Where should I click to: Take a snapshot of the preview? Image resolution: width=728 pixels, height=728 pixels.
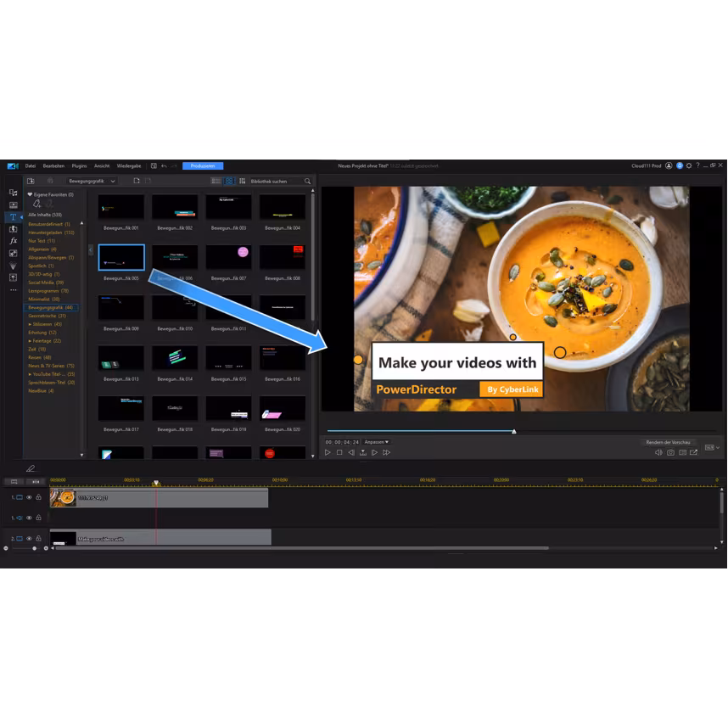670,453
